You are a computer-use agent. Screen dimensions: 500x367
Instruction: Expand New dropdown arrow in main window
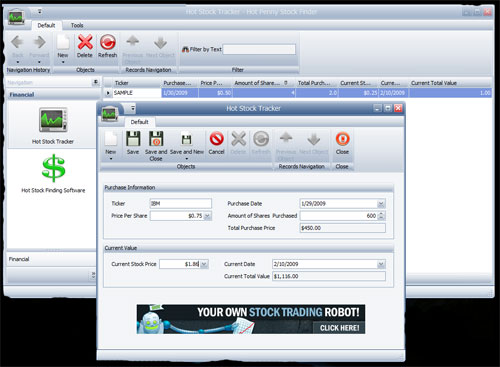pos(63,62)
